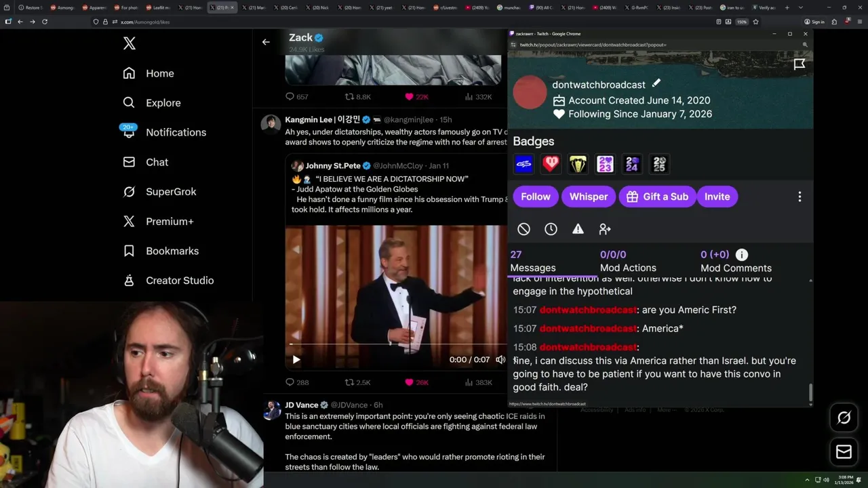This screenshot has height=488, width=868.
Task: Play the Judd Apatow video
Action: pyautogui.click(x=296, y=359)
